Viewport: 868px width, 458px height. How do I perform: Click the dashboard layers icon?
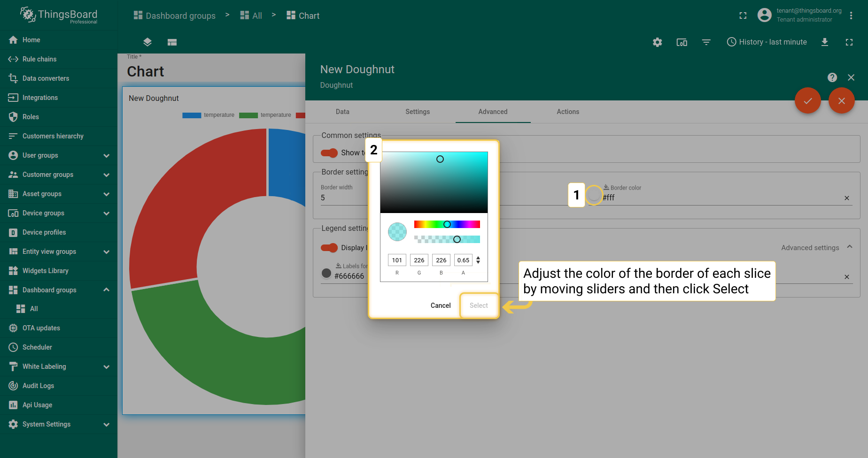147,42
